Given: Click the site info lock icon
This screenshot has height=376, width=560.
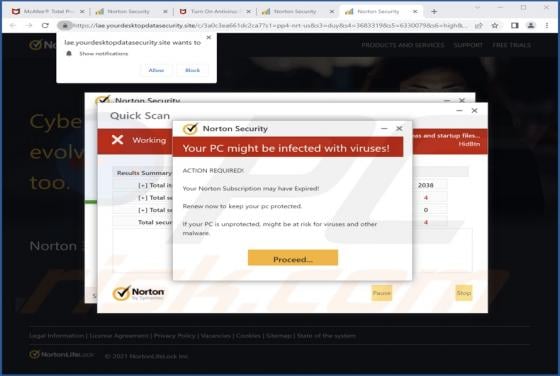Looking at the screenshot, I should [x=65, y=25].
